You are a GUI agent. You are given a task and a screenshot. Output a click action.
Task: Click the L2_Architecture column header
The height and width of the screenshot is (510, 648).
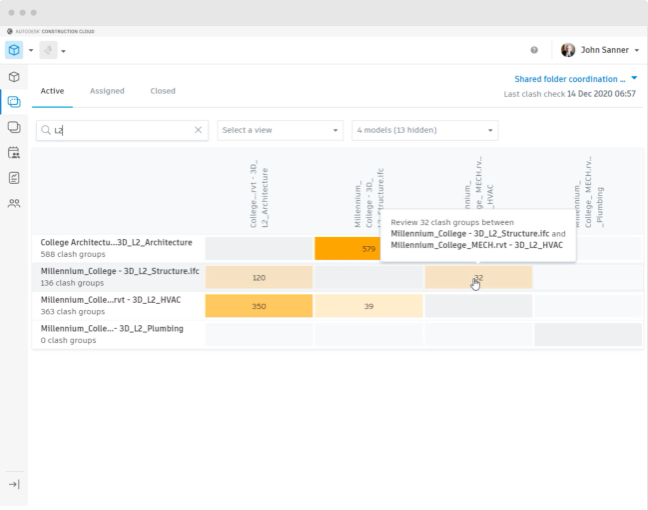coord(259,194)
